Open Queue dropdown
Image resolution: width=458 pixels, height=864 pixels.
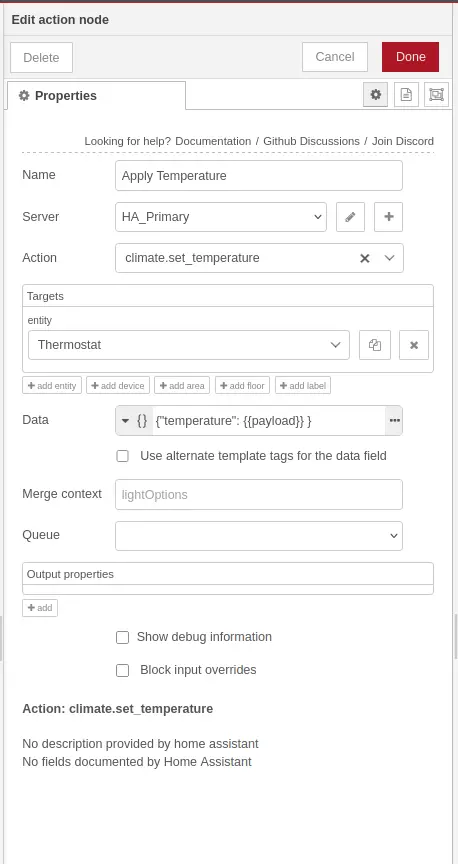point(259,536)
